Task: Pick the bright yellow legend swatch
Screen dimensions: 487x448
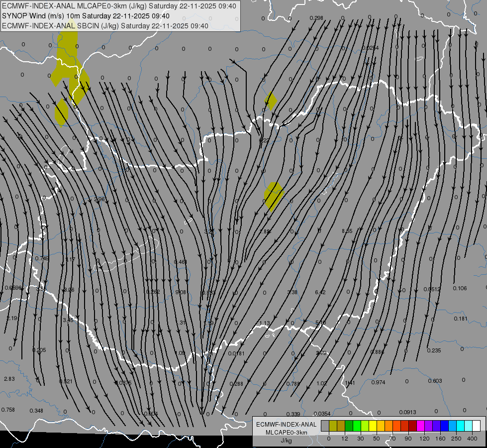Action: pyautogui.click(x=373, y=426)
